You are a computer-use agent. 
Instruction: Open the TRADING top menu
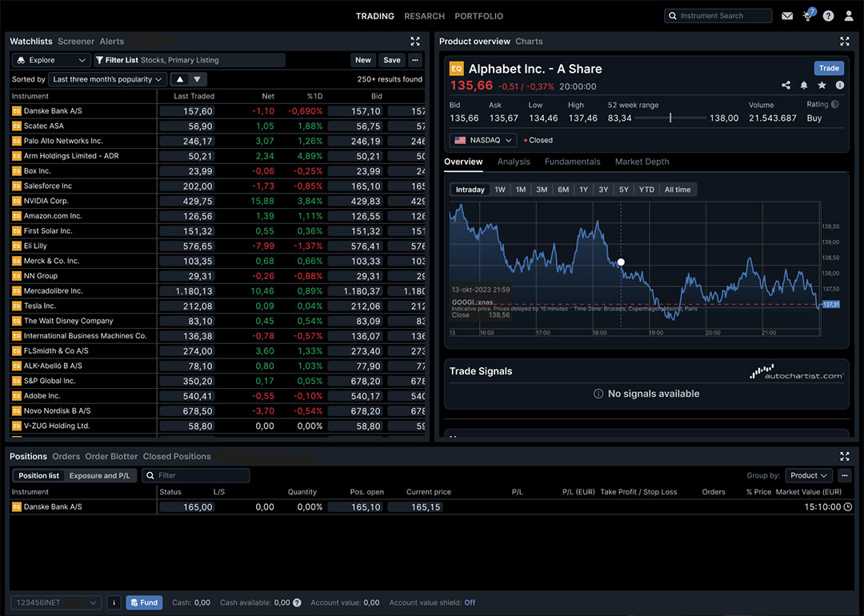(x=374, y=16)
